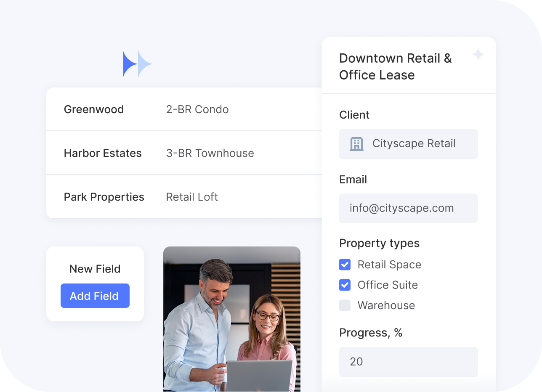Click the blue double-arrow logo icon
This screenshot has height=392, width=542.
tap(137, 64)
